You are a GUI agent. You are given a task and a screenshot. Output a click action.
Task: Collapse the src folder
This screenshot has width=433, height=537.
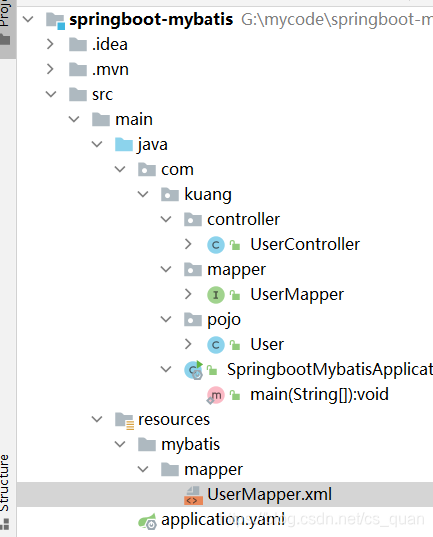tap(51, 94)
